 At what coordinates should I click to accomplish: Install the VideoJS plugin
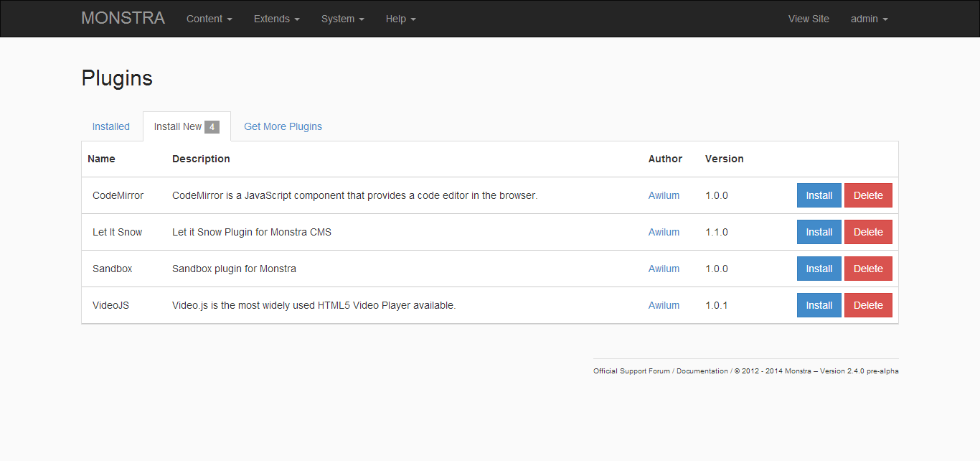[819, 305]
